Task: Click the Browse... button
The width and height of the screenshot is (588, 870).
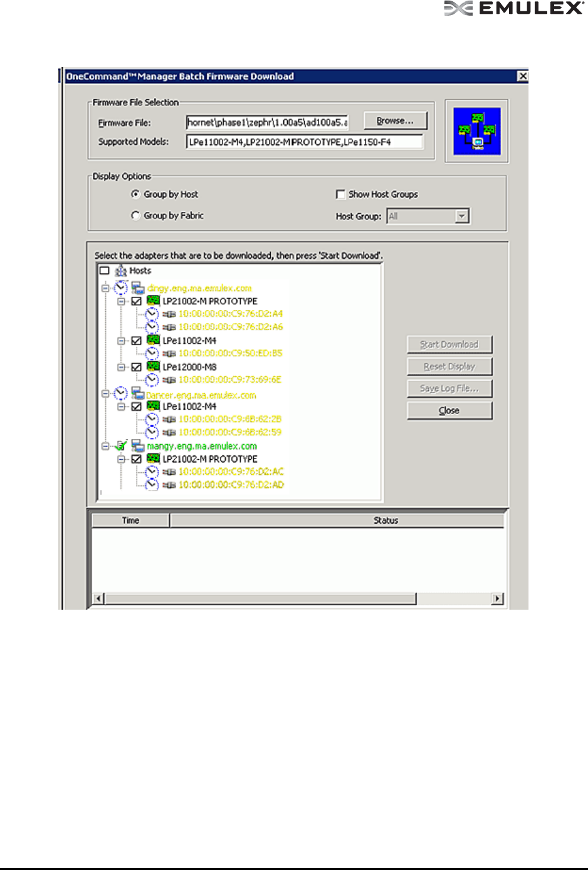Action: point(395,121)
